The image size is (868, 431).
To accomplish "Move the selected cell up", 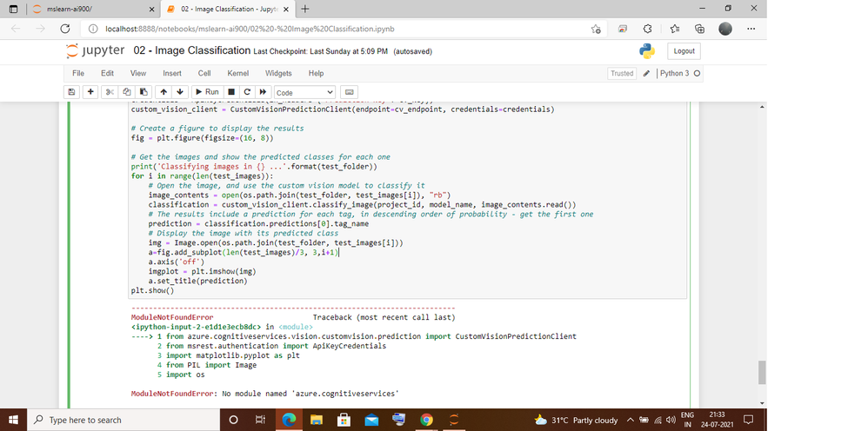I will 164,92.
